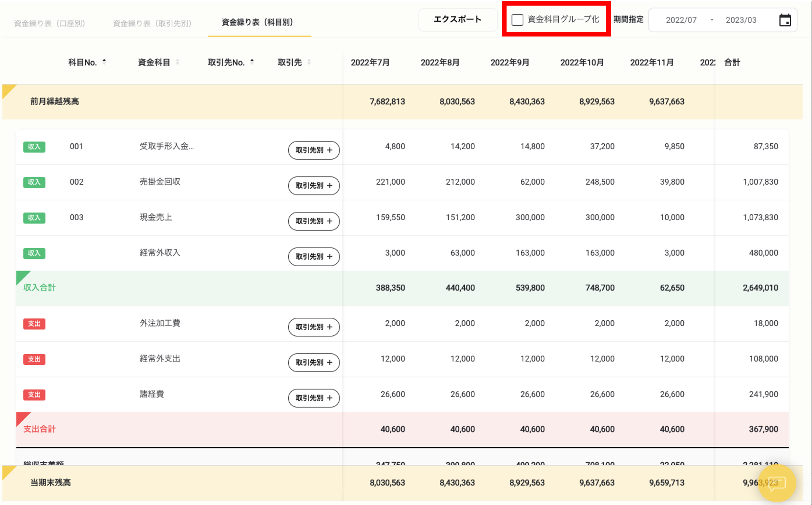Edit the end date 2023/03 field
The height and width of the screenshot is (505, 812).
(x=741, y=20)
